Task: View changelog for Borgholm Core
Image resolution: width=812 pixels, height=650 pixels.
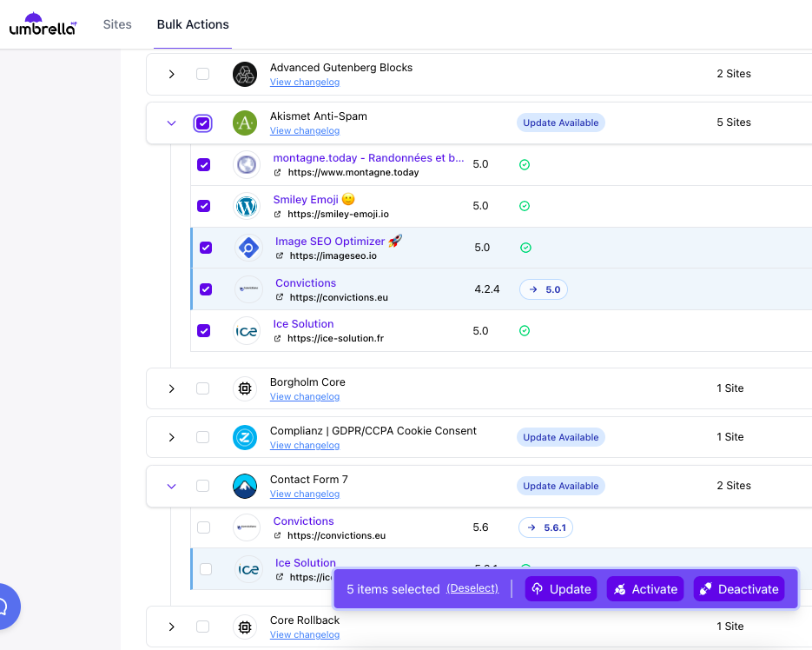Action: (305, 396)
